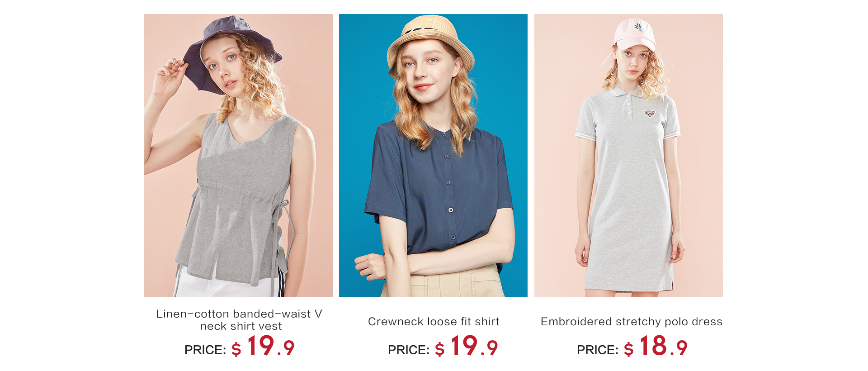
Task: Click the 'Embroidered stretchy polo dress' title
Action: coord(632,321)
